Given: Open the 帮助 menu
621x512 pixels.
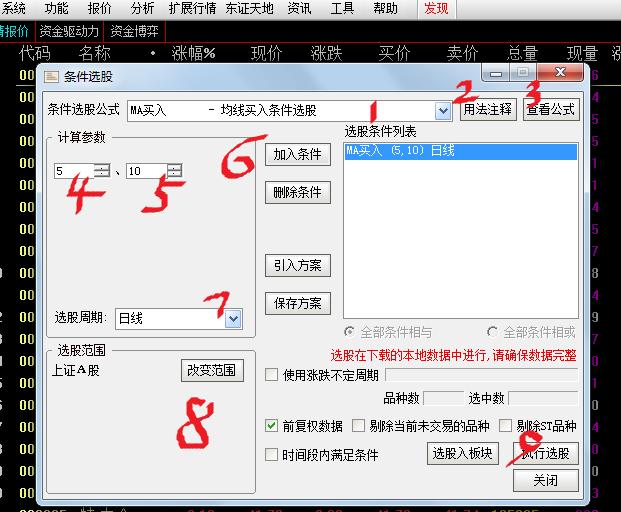Looking at the screenshot, I should [385, 8].
